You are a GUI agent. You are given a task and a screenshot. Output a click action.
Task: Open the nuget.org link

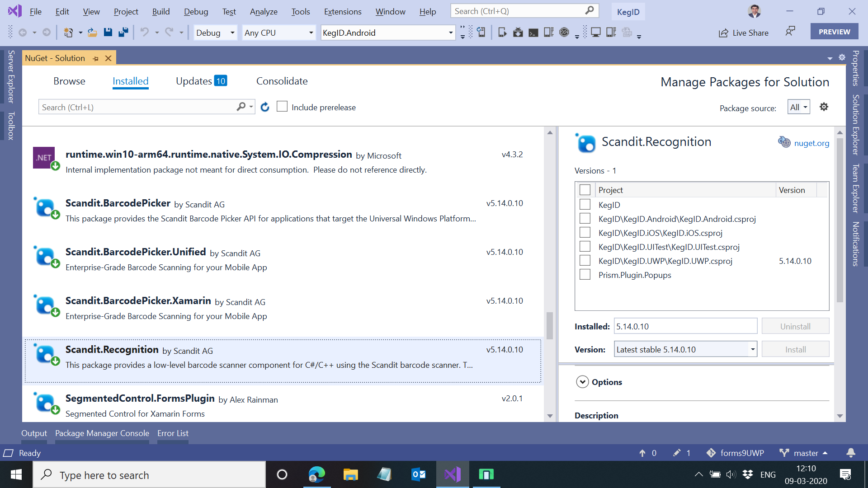click(811, 143)
